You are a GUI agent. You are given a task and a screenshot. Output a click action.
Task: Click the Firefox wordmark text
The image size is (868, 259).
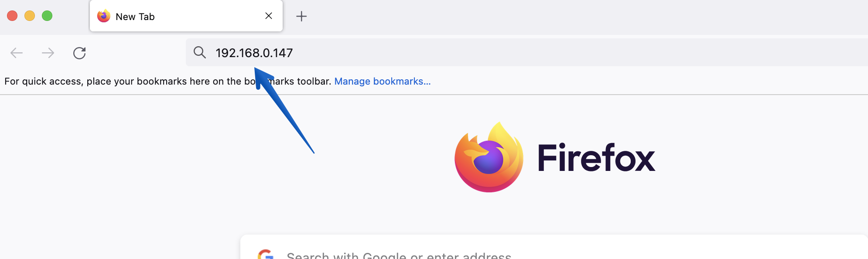tap(596, 158)
